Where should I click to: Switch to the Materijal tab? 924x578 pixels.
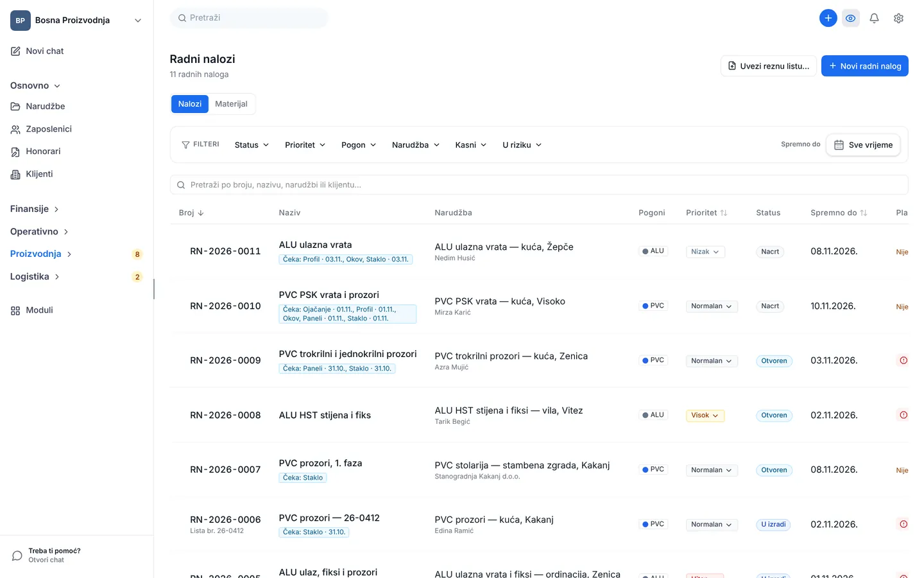(231, 104)
